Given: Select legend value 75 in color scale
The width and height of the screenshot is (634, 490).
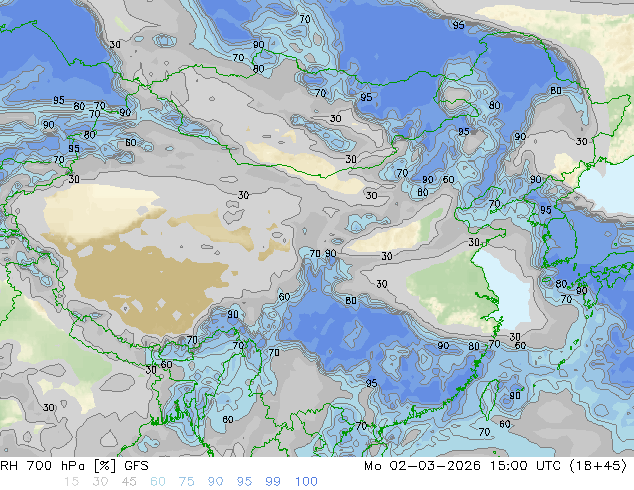Looking at the screenshot, I should point(186,482).
